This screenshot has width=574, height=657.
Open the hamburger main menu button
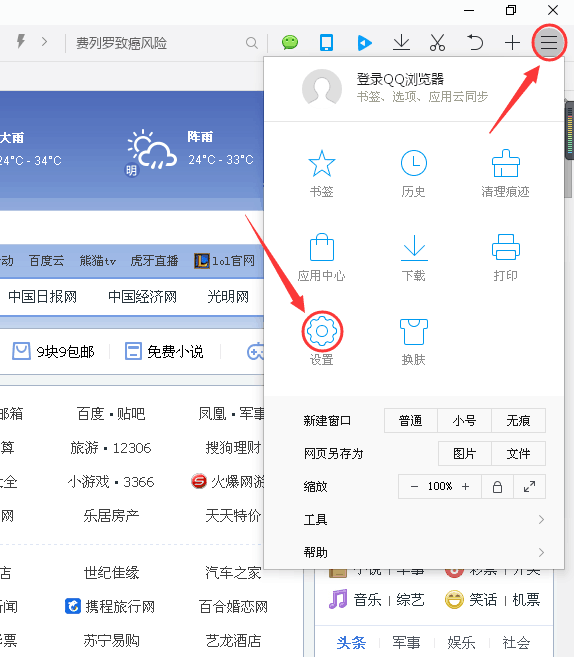549,42
